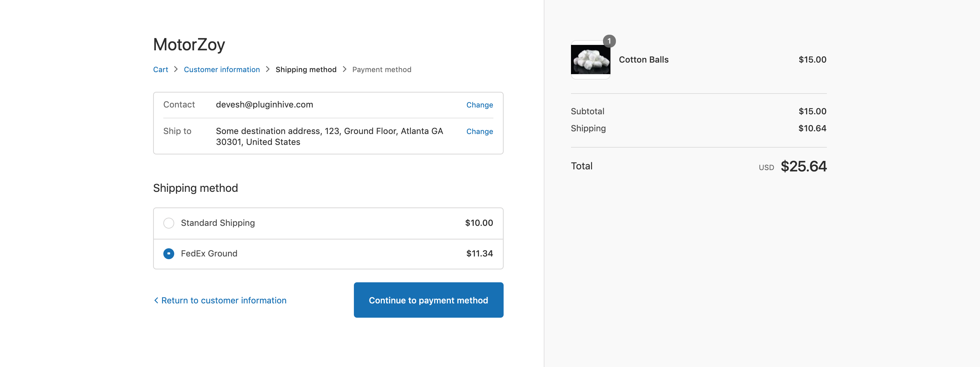Click the Cotton Balls product thumbnail
980x367 pixels.
pyautogui.click(x=590, y=60)
